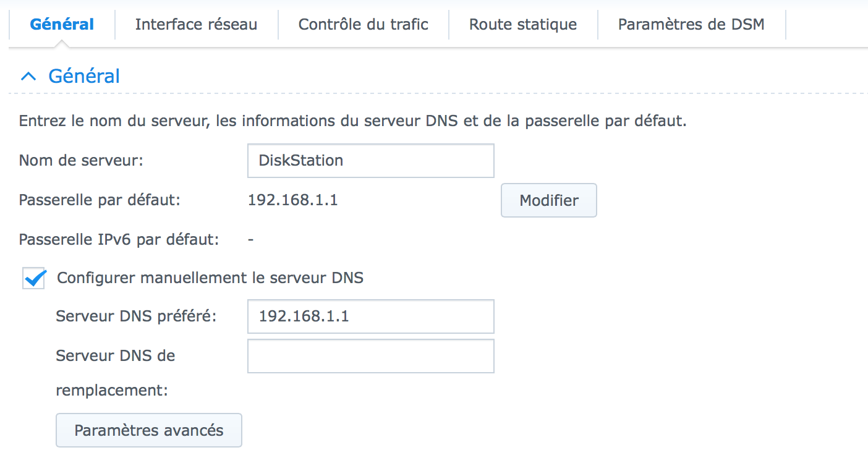Open the Interface réseau tab
This screenshot has height=471, width=868.
[x=196, y=24]
